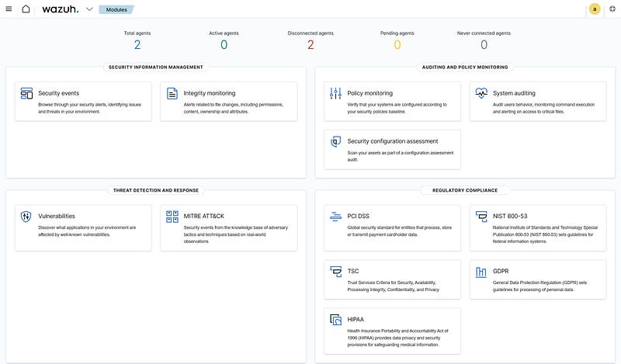This screenshot has width=621, height=364.
Task: Select the Modules breadcrumb tab
Action: (115, 9)
